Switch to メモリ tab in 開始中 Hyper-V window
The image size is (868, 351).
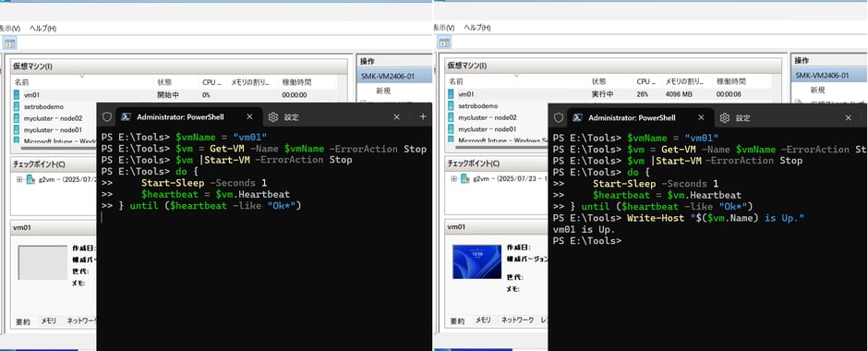pyautogui.click(x=48, y=321)
